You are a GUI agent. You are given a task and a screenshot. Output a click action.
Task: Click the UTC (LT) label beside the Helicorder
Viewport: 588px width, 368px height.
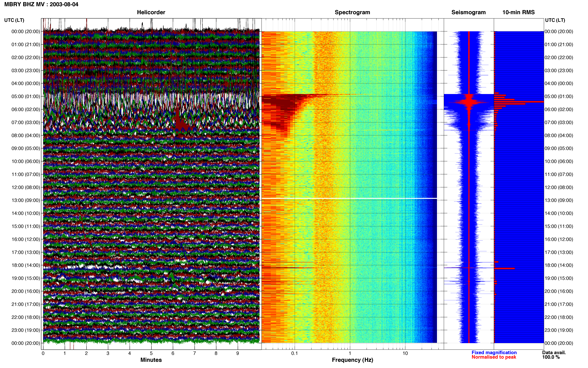[14, 20]
